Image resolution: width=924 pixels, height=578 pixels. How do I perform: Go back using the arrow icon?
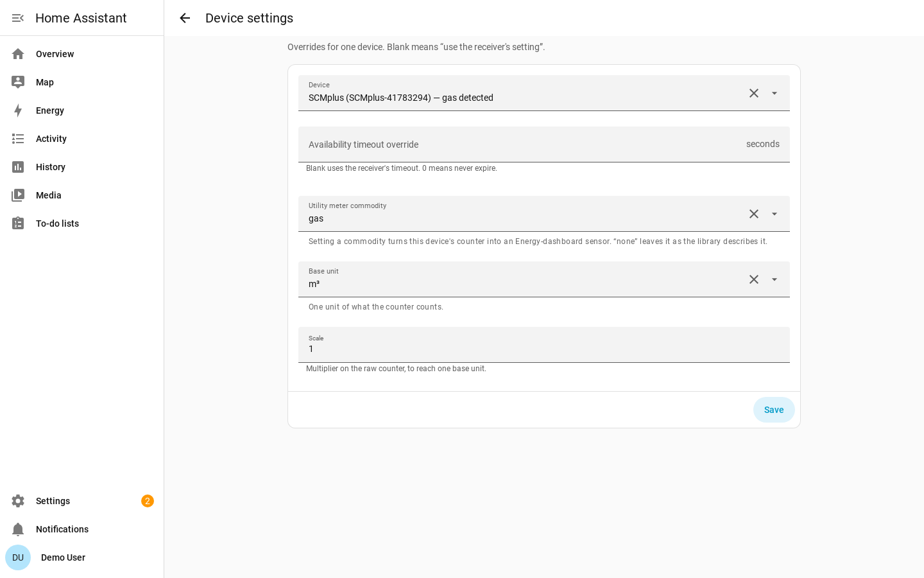pyautogui.click(x=185, y=18)
